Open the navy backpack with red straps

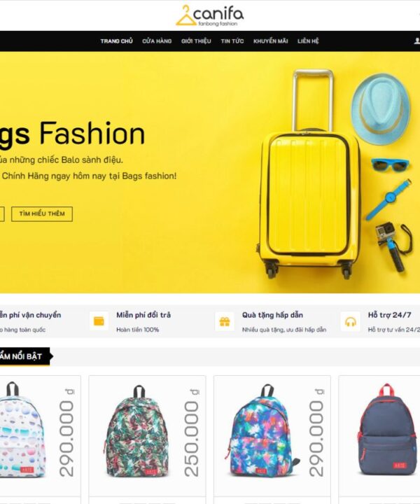[387, 429]
